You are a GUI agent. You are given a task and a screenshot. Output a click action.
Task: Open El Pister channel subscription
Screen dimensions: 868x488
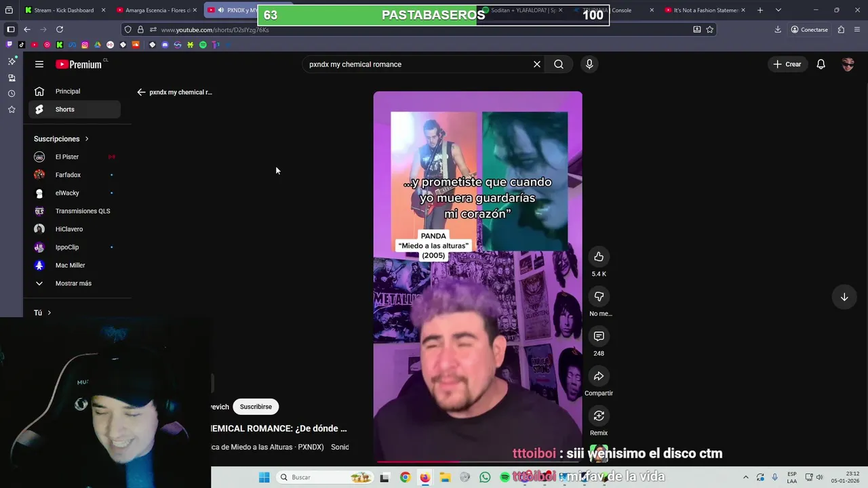pyautogui.click(x=75, y=157)
